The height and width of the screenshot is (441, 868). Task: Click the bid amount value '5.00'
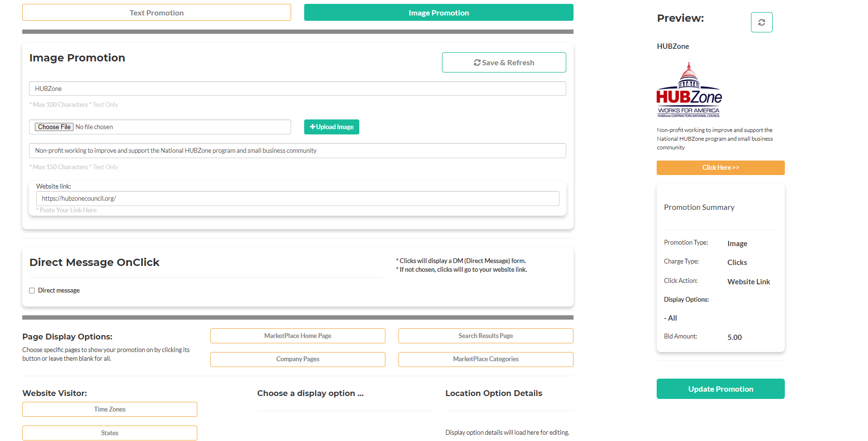click(x=735, y=337)
